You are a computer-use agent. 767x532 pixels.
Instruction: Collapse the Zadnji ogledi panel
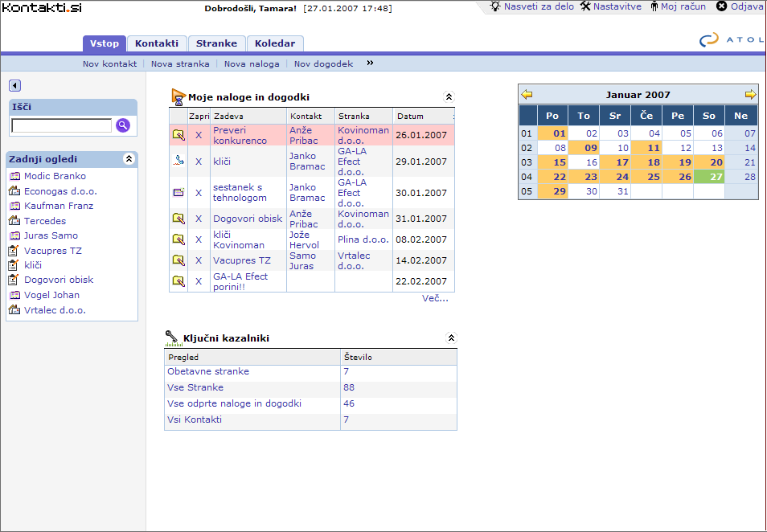[x=128, y=159]
